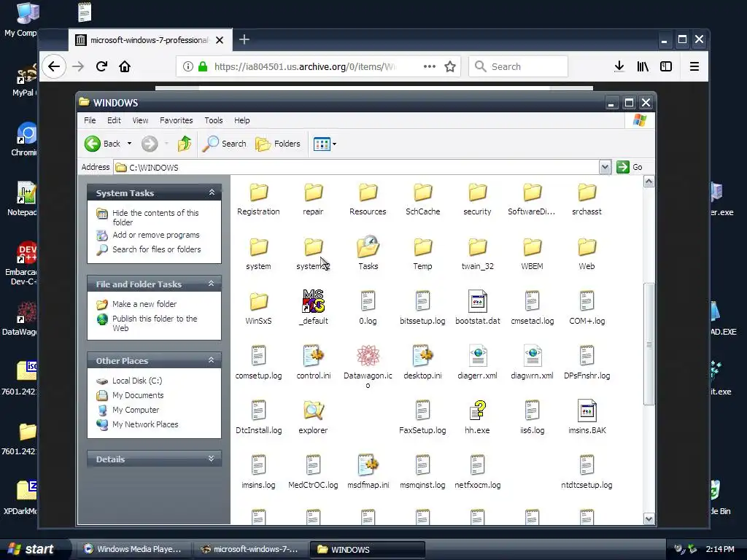Image resolution: width=747 pixels, height=560 pixels.
Task: Click Search for files or folders
Action: click(156, 249)
